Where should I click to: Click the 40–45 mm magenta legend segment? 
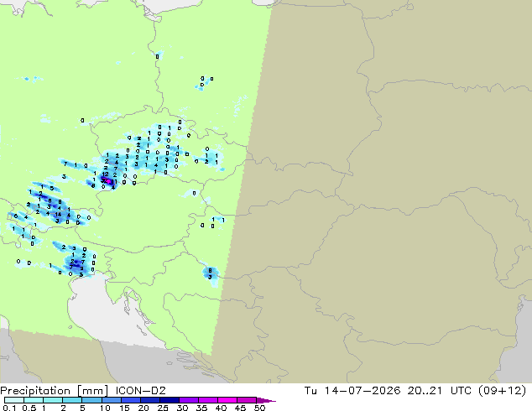[x=227, y=400]
